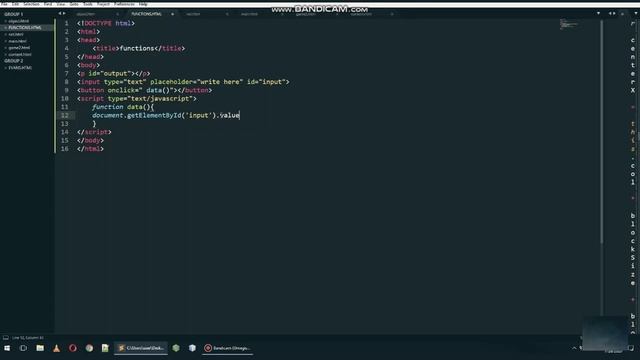
Task: Click the left tab scroll arrow
Action: pos(60,13)
